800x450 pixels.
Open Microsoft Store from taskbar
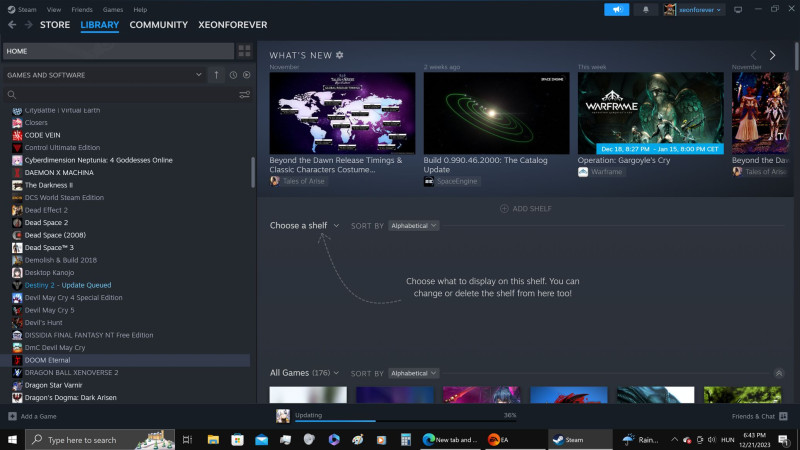pos(237,439)
